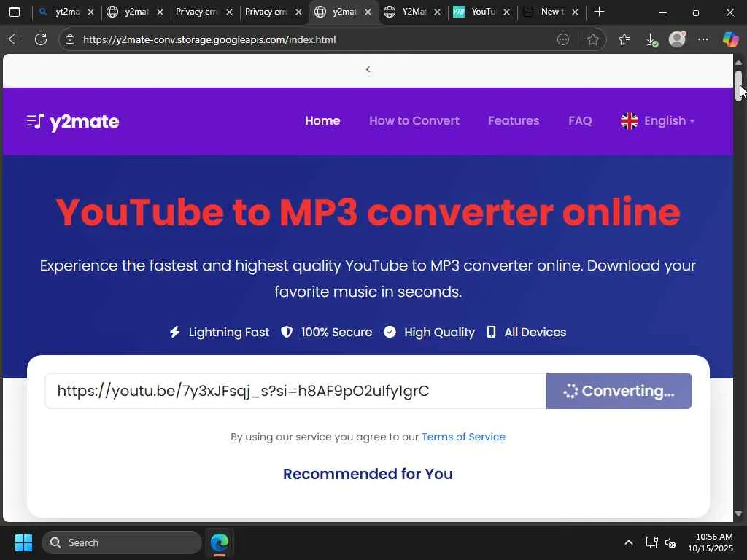Show hidden icons in system tray
The image size is (747, 560).
pos(629,542)
